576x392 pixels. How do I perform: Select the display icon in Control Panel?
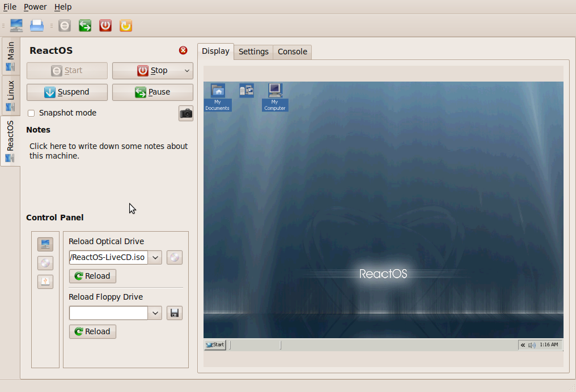point(45,244)
